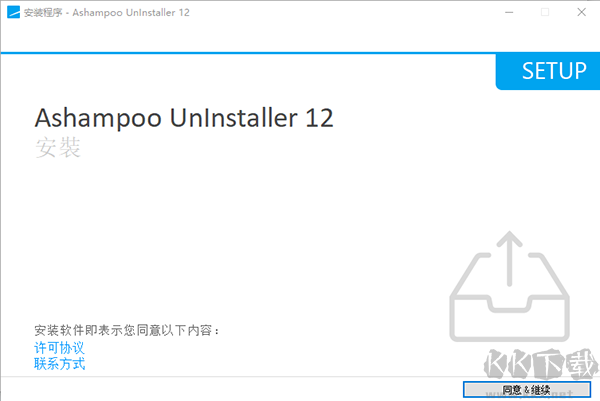Click the 安装程序 window title text
Screen dimensions: 600x401
pos(43,13)
